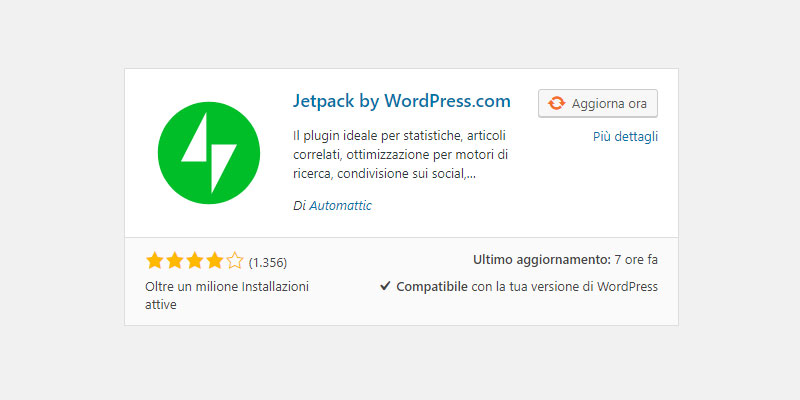The height and width of the screenshot is (400, 800).
Task: Click the Aggiorna ora button
Action: point(598,104)
